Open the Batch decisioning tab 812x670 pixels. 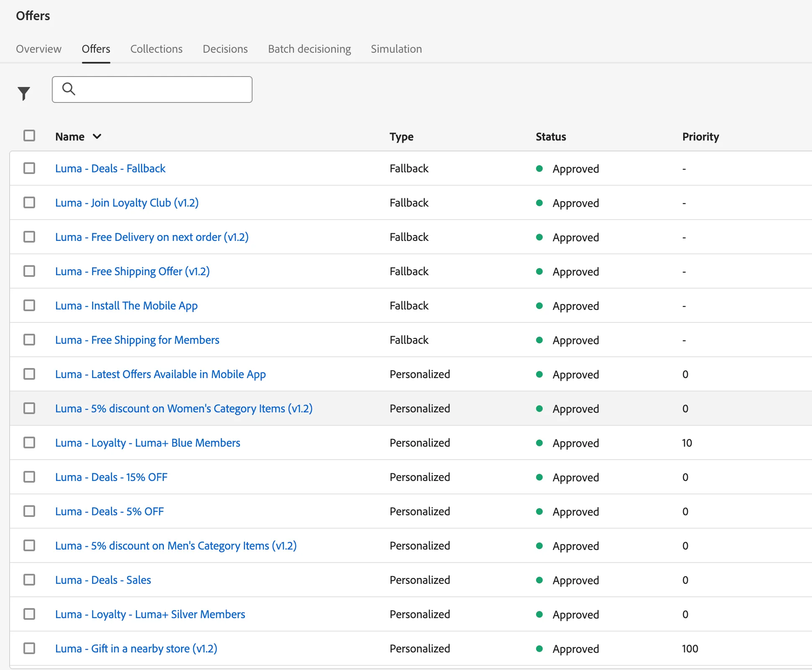309,49
